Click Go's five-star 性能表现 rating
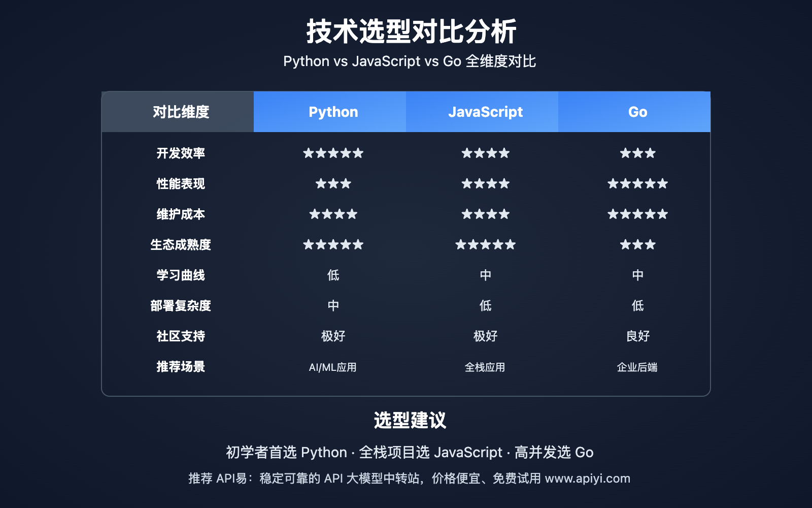The height and width of the screenshot is (508, 812). (x=638, y=183)
